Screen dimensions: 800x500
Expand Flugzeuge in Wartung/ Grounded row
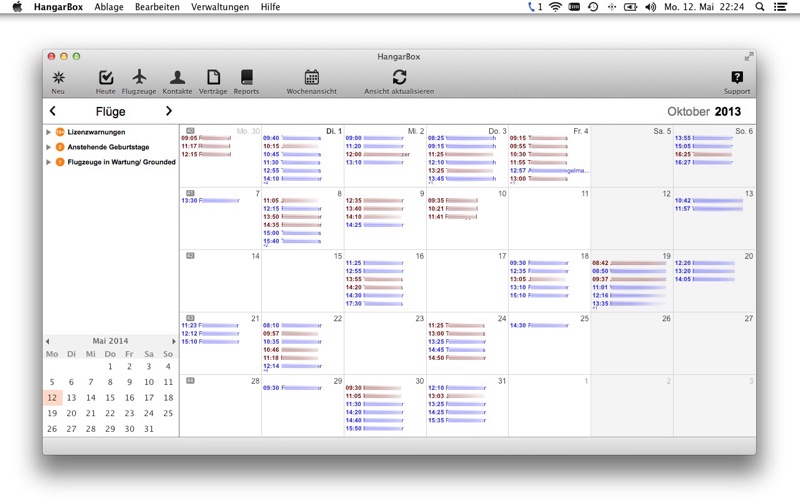[x=48, y=162]
